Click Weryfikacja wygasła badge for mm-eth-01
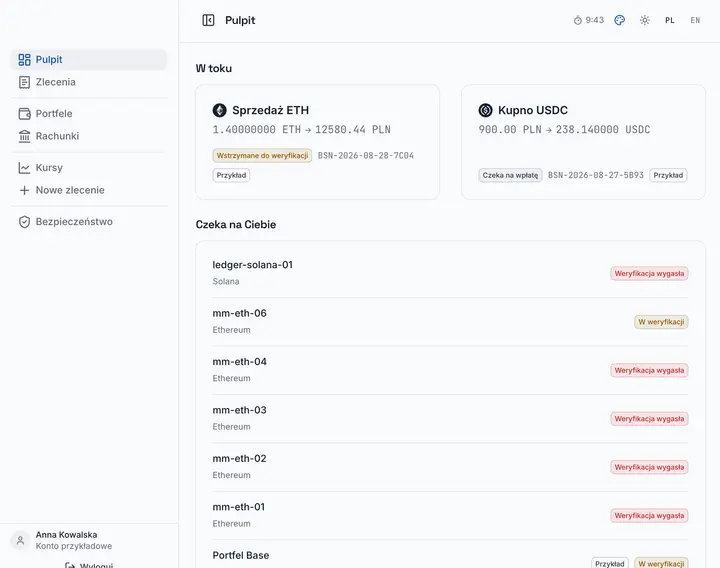The height and width of the screenshot is (568, 720). pyautogui.click(x=649, y=516)
